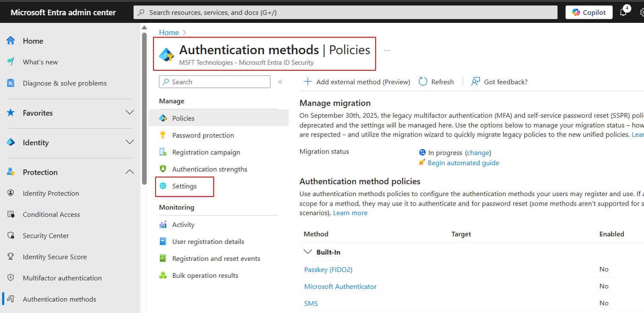The width and height of the screenshot is (644, 313).
Task: Collapse the Manage menu with double chevron
Action: pyautogui.click(x=280, y=82)
